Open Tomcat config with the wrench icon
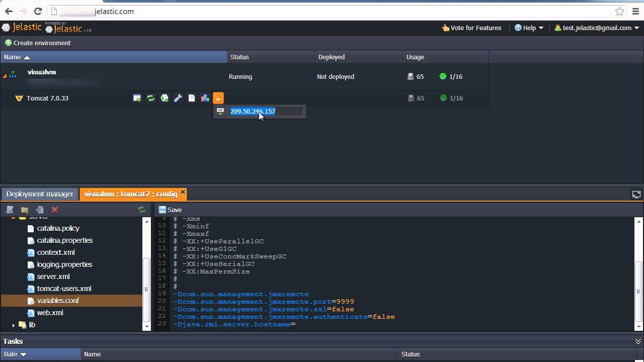This screenshot has width=644, height=362. click(178, 98)
